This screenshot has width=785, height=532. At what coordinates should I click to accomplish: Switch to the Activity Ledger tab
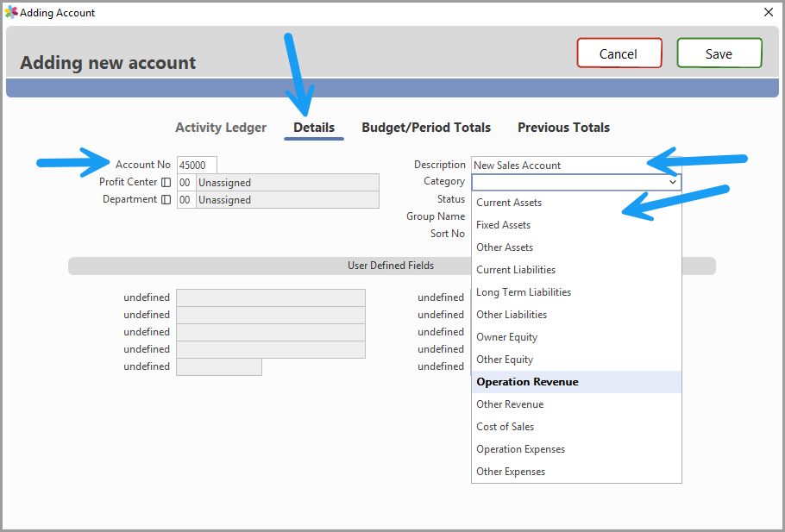[221, 128]
